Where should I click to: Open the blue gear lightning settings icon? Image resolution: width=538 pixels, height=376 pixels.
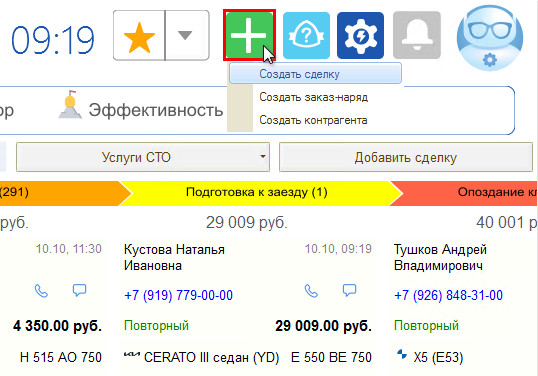pyautogui.click(x=360, y=35)
